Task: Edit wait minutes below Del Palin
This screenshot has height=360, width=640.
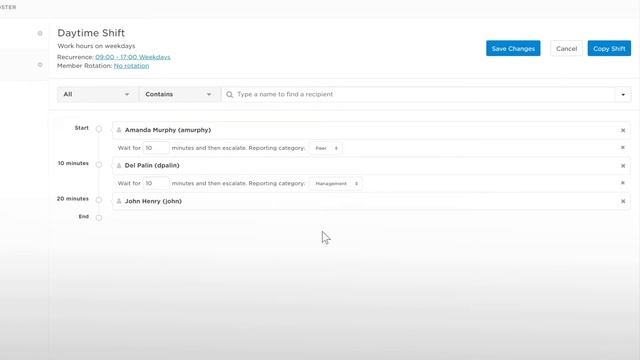Action: click(156, 183)
